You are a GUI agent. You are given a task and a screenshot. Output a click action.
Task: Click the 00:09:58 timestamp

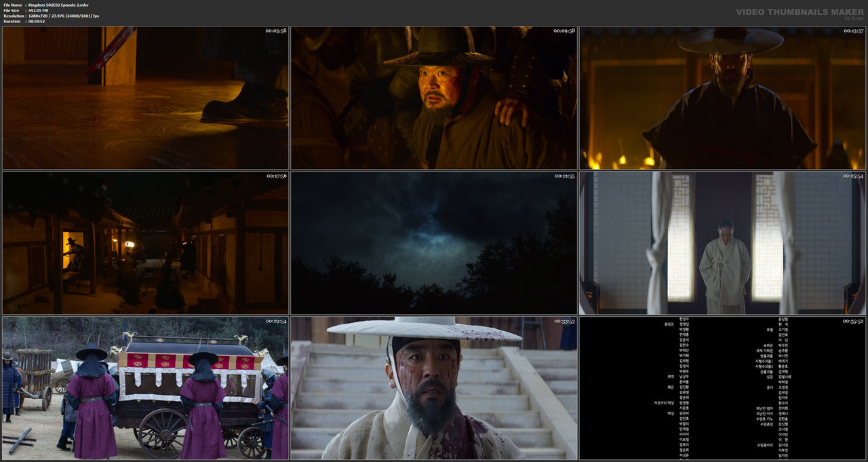click(x=564, y=31)
